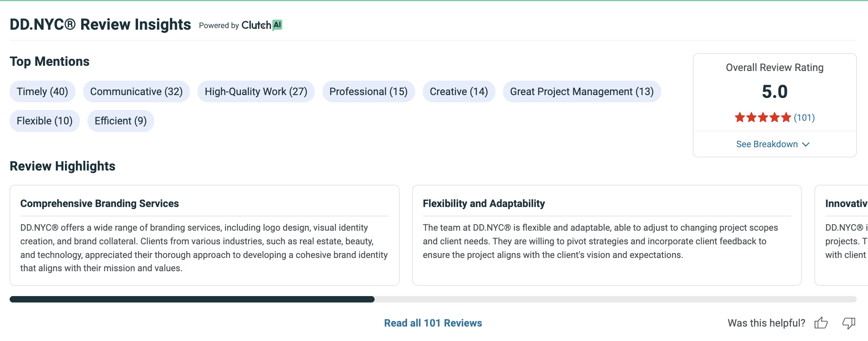Click the Powered by text

pos(219,26)
